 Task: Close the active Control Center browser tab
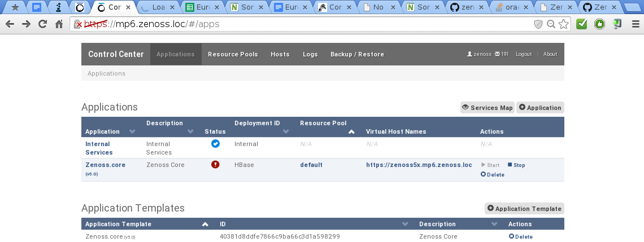(x=129, y=7)
